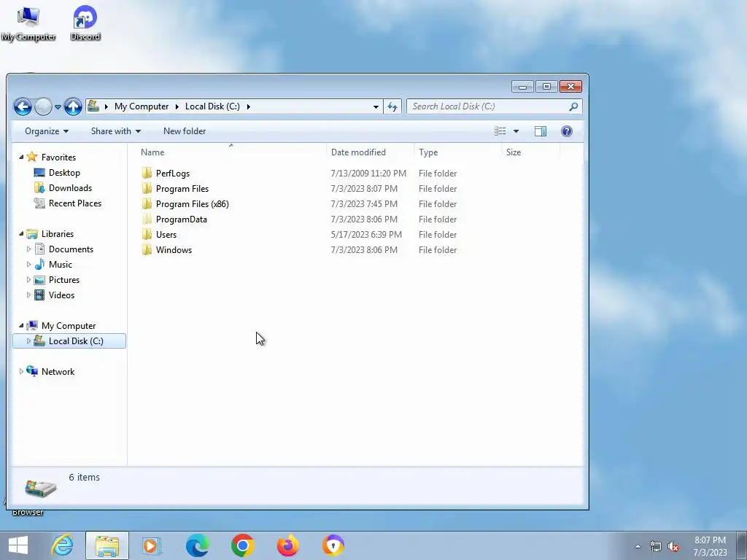Image resolution: width=747 pixels, height=560 pixels.
Task: Select the Music library icon
Action: click(39, 264)
